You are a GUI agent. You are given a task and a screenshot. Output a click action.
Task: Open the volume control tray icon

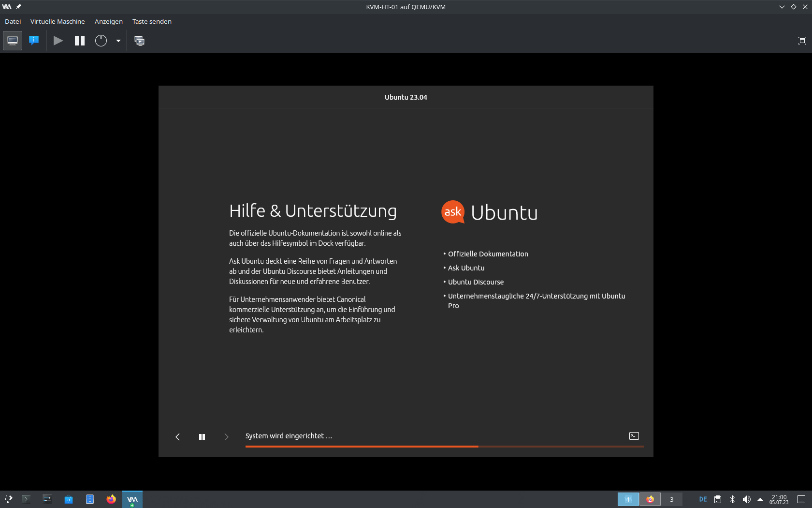[x=747, y=499]
